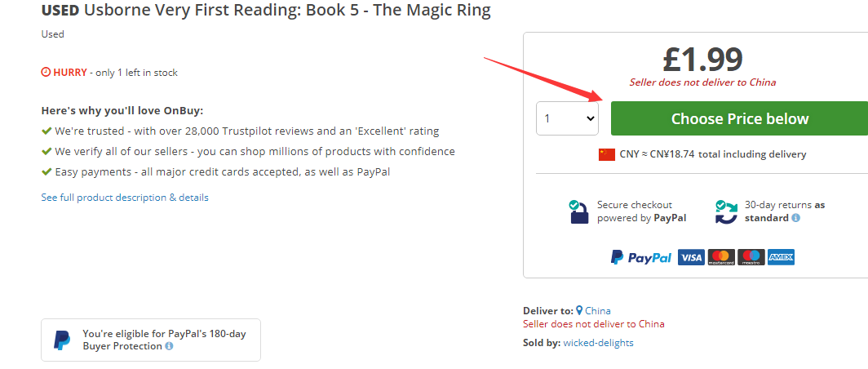Open See full product description & details
Screen dimensions: 868x369
tap(125, 198)
